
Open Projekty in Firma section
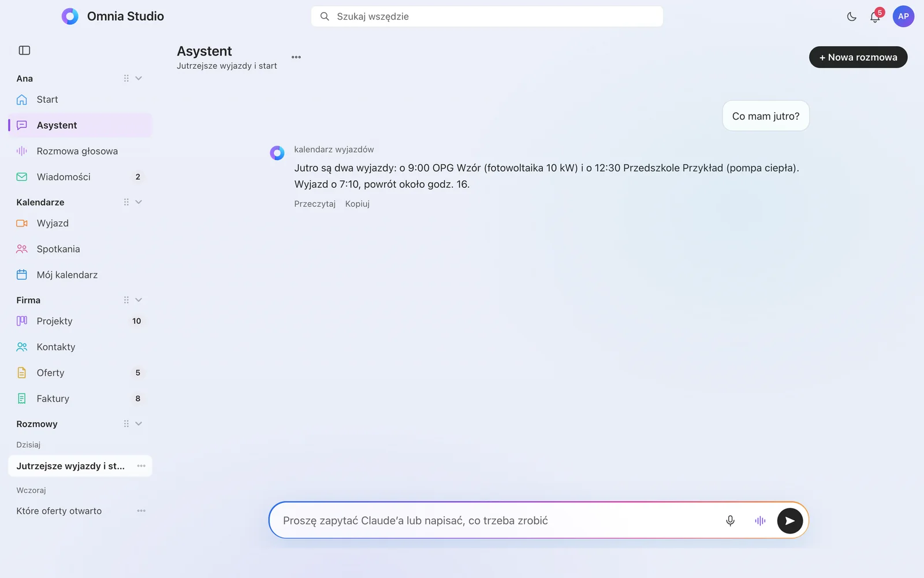[80, 321]
